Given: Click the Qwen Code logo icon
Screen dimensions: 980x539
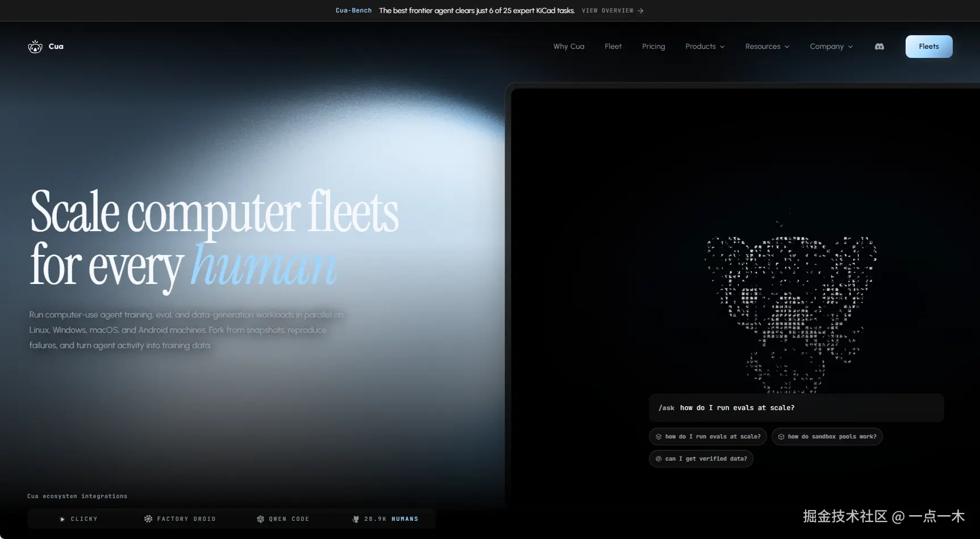Looking at the screenshot, I should [x=261, y=519].
